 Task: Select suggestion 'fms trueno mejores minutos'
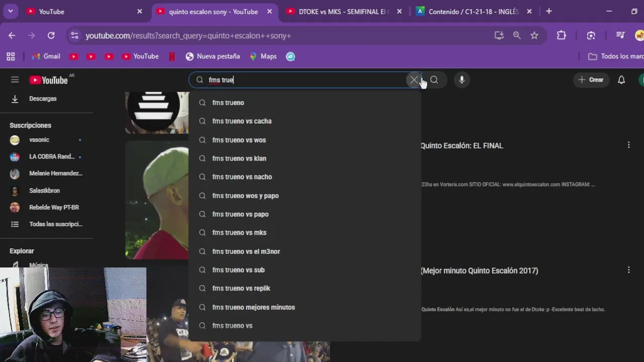tap(304, 307)
